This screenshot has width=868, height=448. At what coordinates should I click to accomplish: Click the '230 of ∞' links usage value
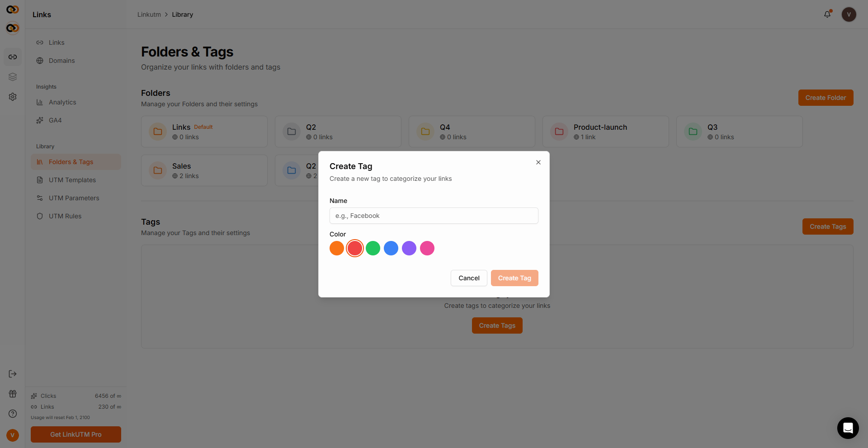coord(110,407)
